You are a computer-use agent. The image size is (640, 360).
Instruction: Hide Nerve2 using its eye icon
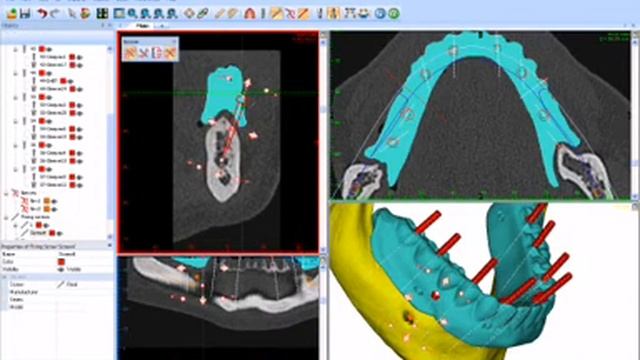click(x=54, y=209)
